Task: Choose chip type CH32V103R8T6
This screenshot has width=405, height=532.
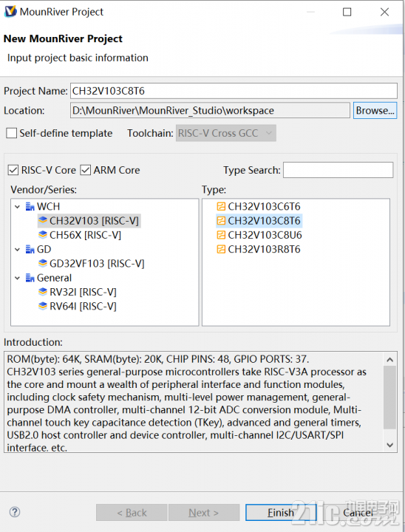Action: tap(264, 250)
